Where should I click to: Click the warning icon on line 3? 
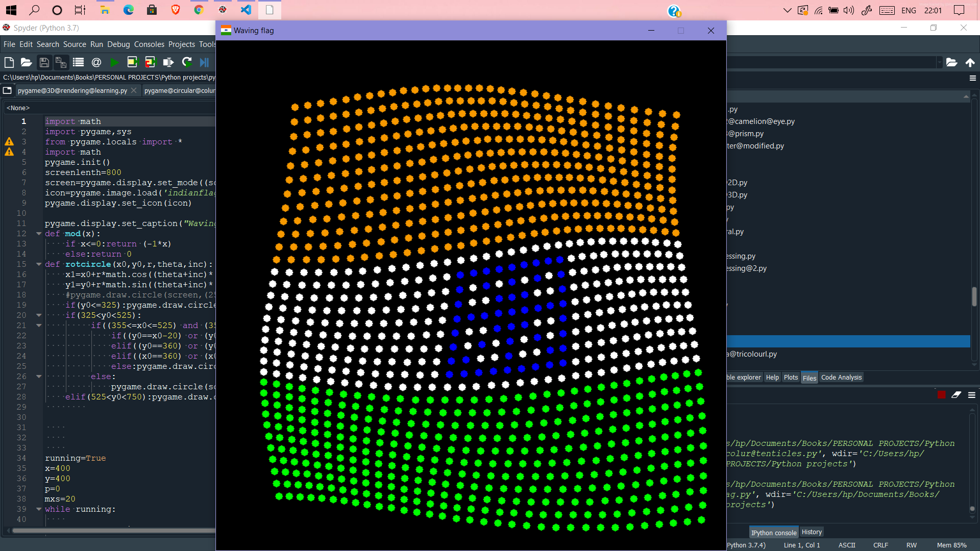pyautogui.click(x=9, y=142)
